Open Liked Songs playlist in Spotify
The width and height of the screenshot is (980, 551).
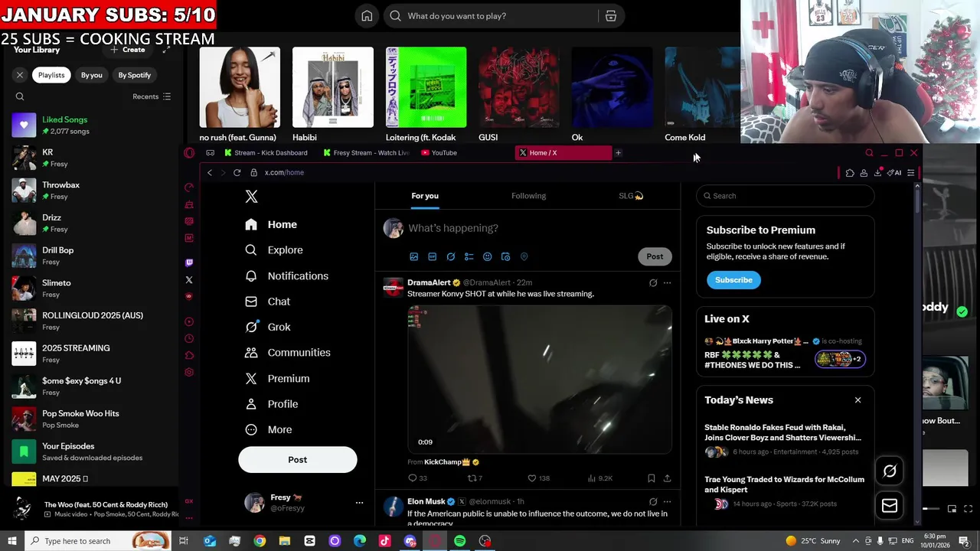[x=92, y=125]
